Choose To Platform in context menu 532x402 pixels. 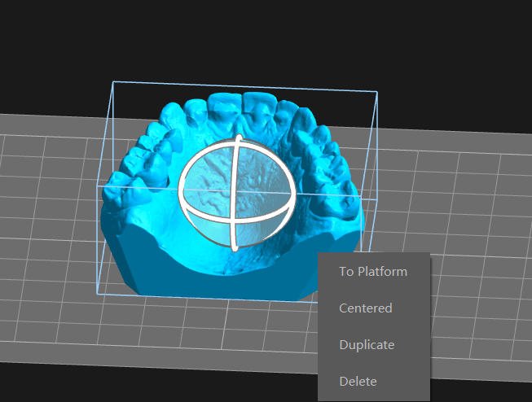(x=373, y=272)
